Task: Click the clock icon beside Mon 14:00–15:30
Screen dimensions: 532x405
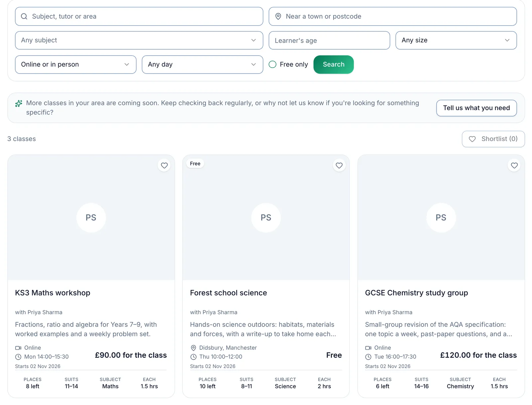Action: (18, 357)
